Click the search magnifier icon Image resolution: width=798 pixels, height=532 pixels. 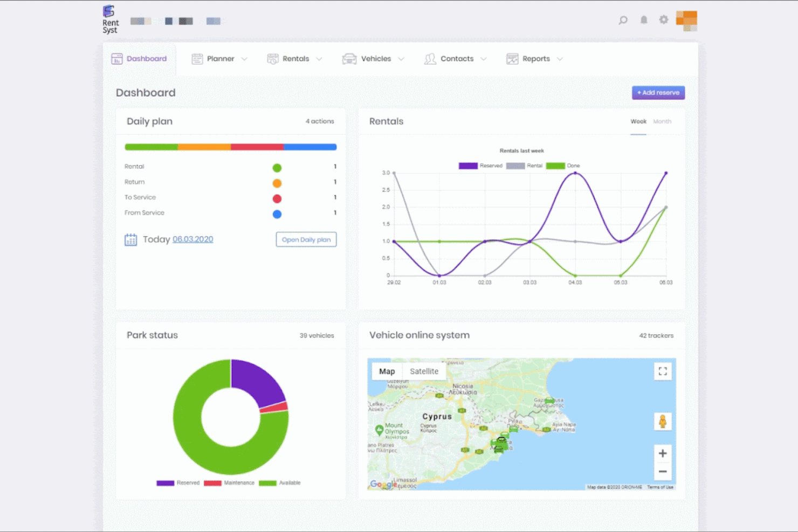[623, 20]
